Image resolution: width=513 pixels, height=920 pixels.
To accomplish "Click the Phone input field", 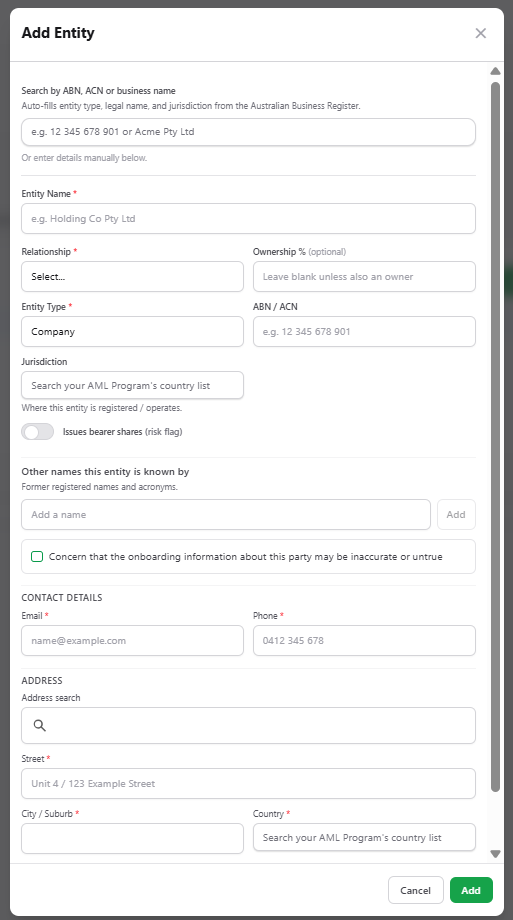I will [364, 641].
